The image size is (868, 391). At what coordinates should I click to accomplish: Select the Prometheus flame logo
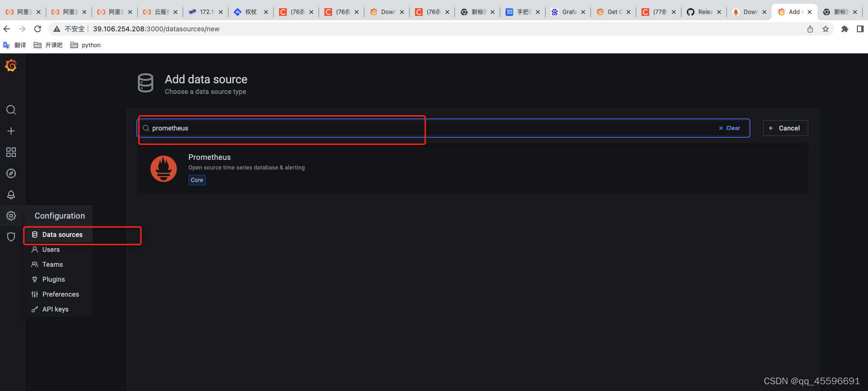(164, 169)
